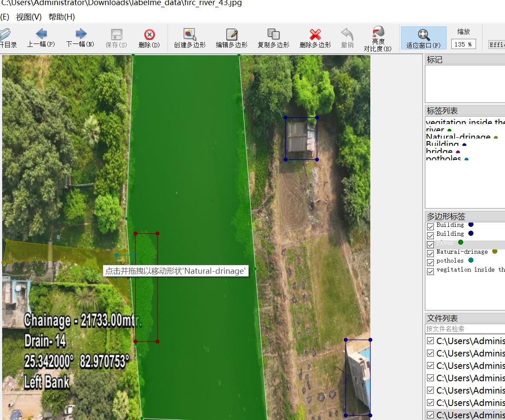The height and width of the screenshot is (420, 505).
Task: Open the 帮助(H) menu
Action: point(61,17)
